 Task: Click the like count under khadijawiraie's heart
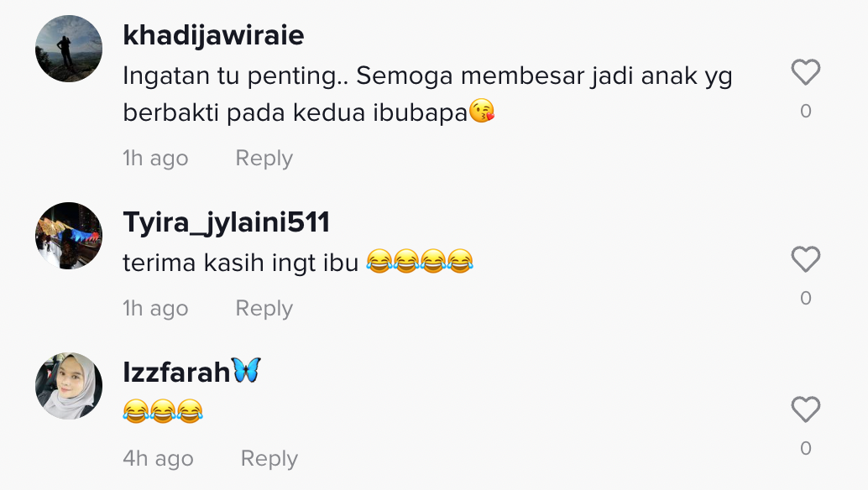[805, 111]
